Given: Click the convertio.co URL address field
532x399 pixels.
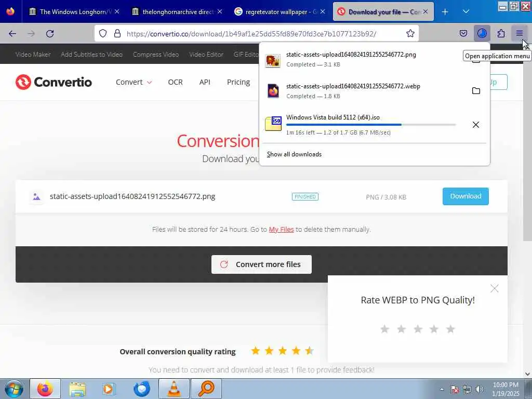Looking at the screenshot, I should point(251,34).
